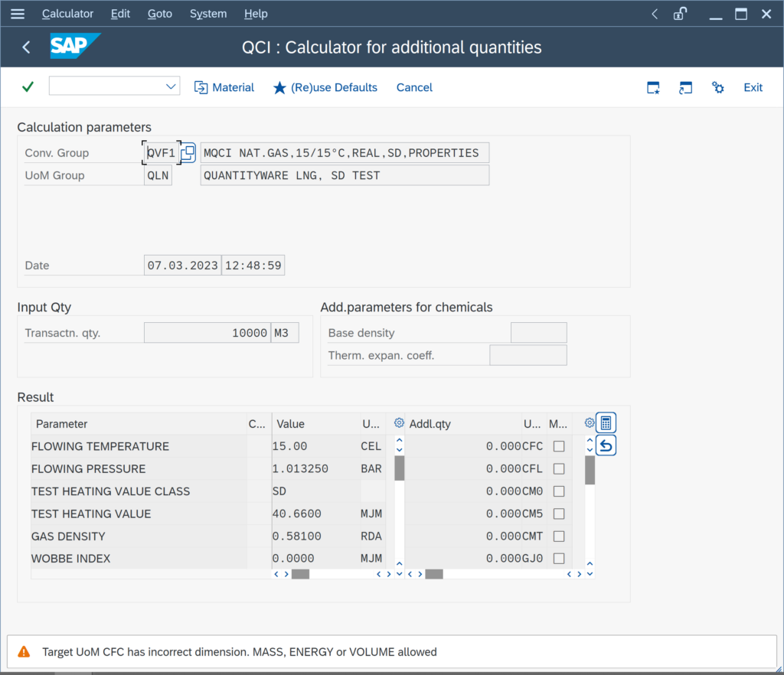Go back with the header back arrow
Image resolution: width=784 pixels, height=675 pixels.
coord(27,47)
